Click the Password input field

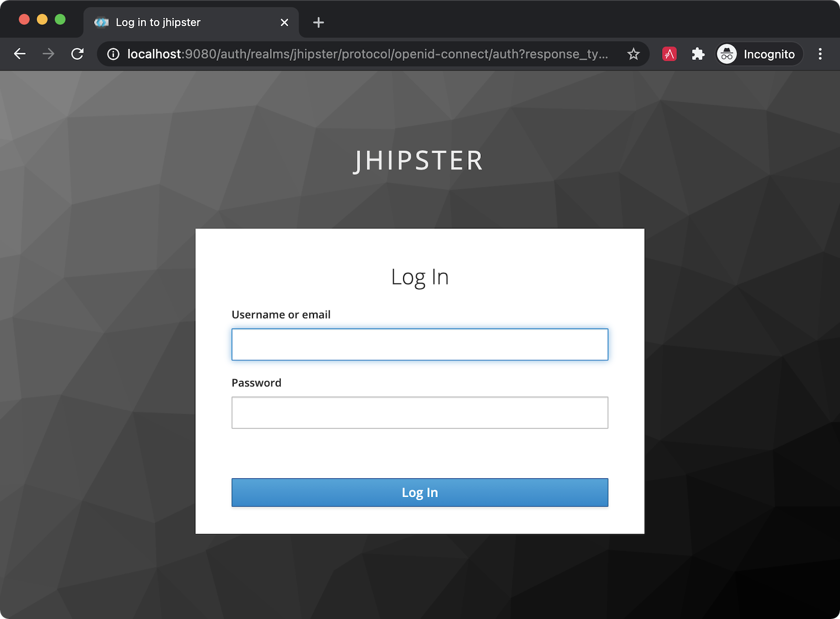coord(419,413)
